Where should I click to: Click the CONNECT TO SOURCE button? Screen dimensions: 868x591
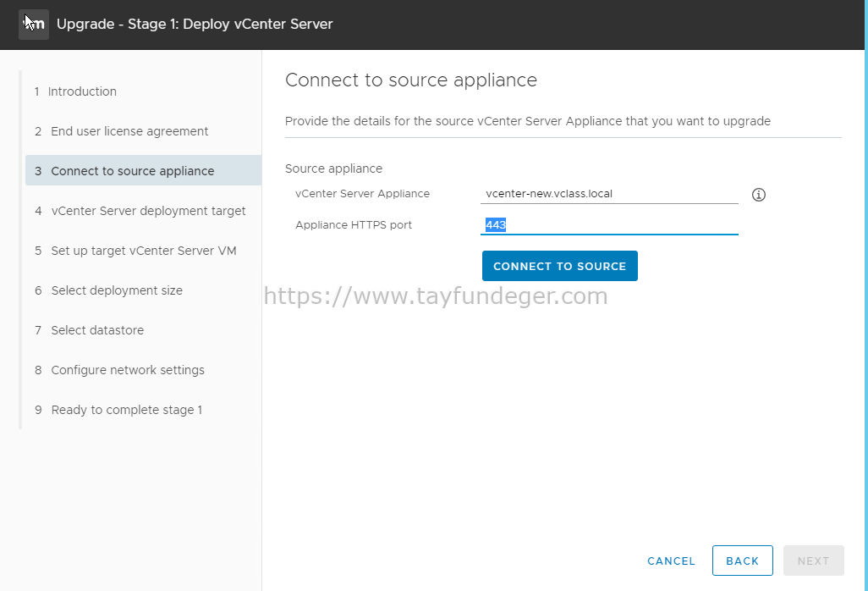tap(560, 266)
